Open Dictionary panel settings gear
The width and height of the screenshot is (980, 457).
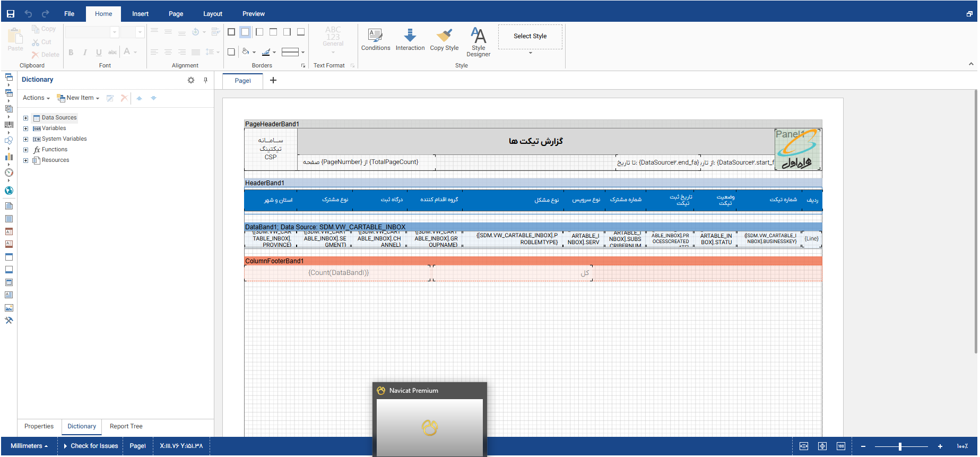click(x=191, y=80)
